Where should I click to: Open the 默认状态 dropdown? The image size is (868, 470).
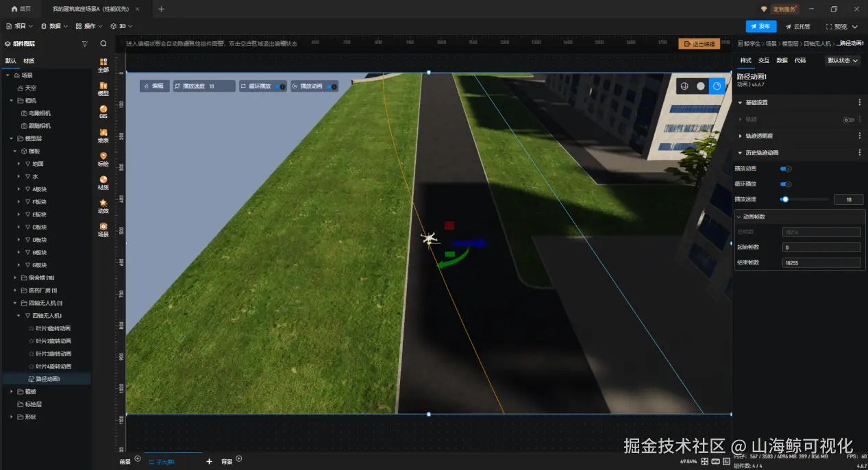[843, 60]
